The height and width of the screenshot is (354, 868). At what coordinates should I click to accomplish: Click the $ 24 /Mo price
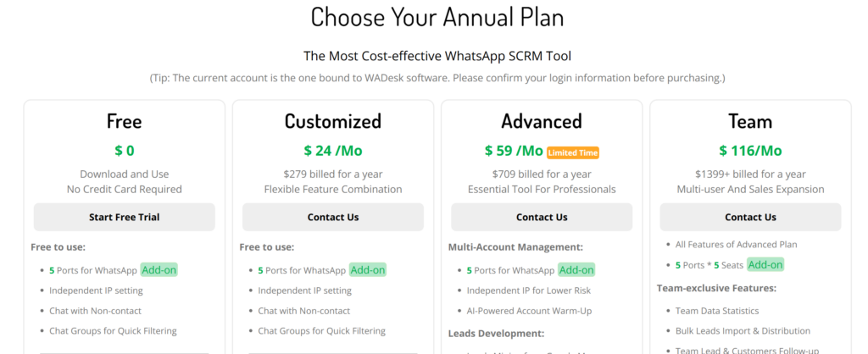tap(333, 151)
